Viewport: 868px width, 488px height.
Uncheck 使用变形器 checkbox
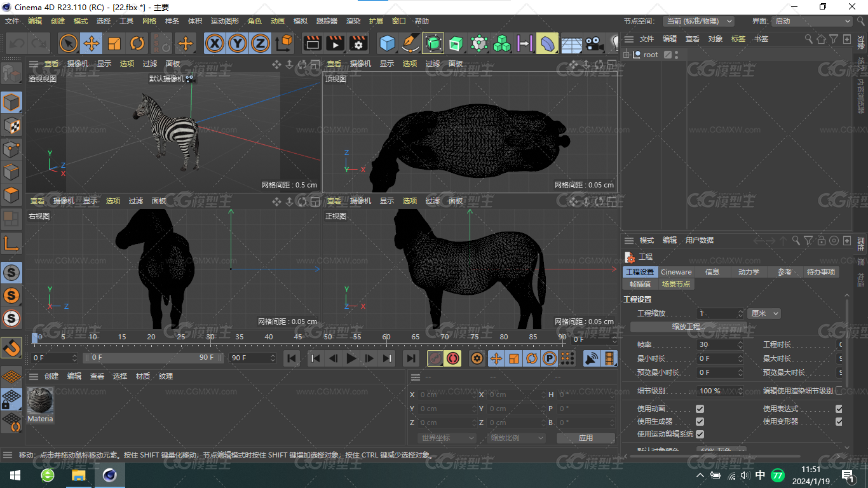pos(839,421)
